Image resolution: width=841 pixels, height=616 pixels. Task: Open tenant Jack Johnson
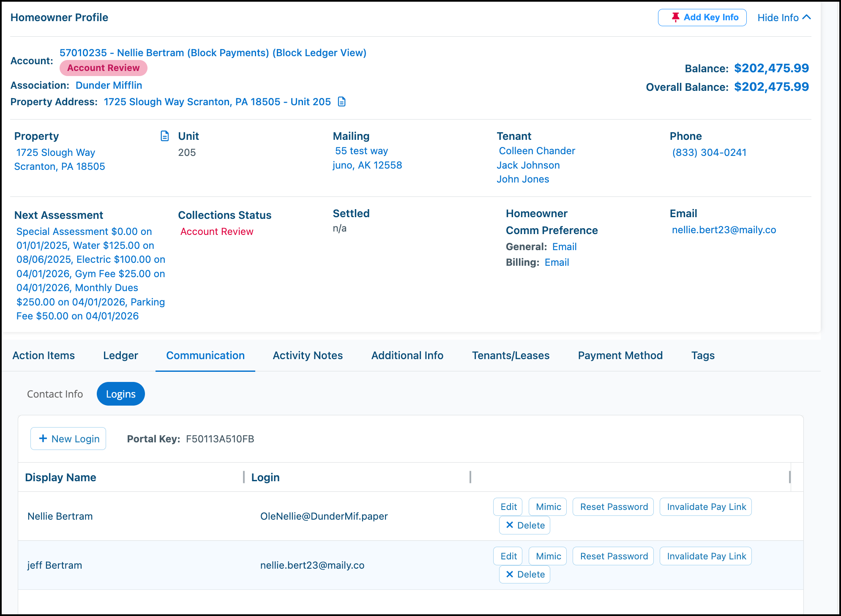528,165
